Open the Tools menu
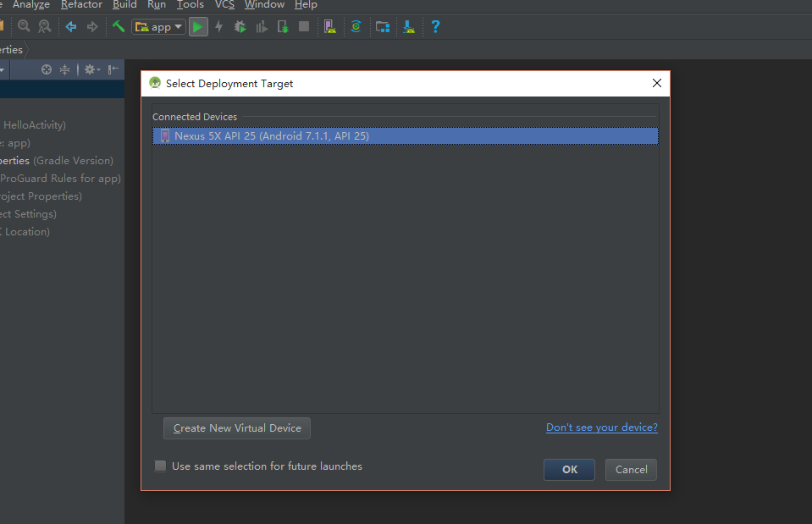Screen dimensions: 812x524 (190, 5)
